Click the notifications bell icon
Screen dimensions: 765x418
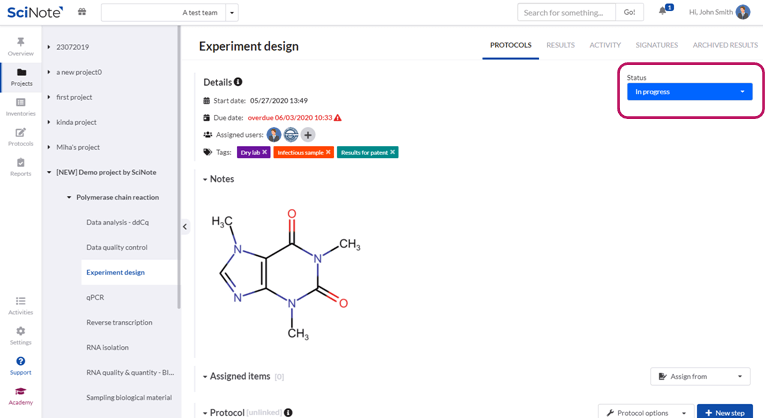[x=662, y=12]
